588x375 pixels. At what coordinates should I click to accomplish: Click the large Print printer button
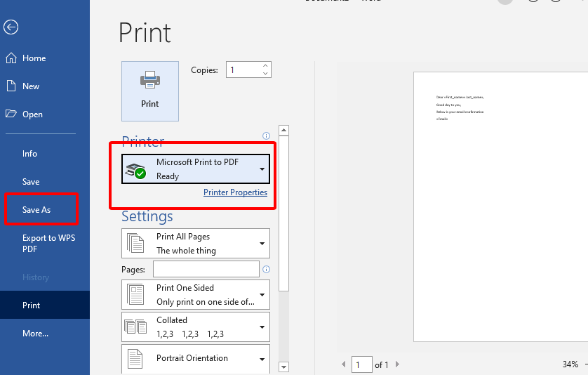click(150, 91)
